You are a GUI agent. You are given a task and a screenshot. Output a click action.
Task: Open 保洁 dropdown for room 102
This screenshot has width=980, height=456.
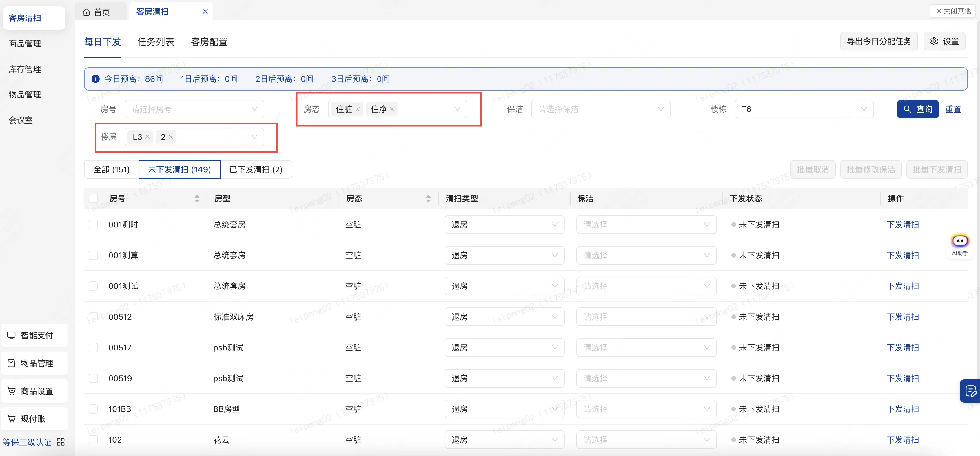click(x=646, y=440)
